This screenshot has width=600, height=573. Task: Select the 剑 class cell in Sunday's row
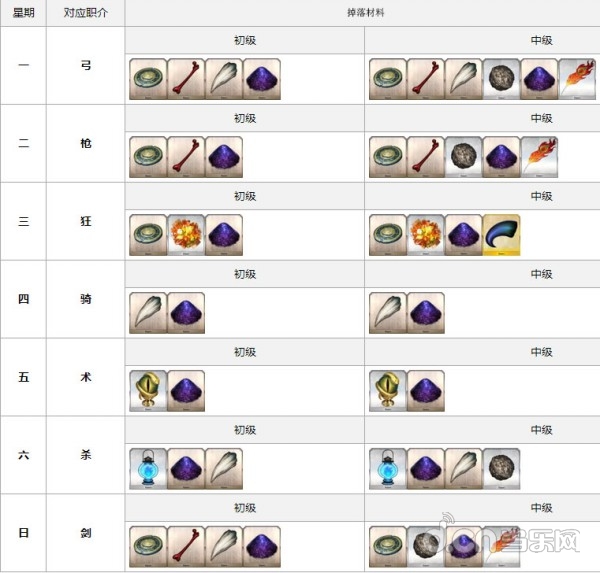[x=85, y=533]
